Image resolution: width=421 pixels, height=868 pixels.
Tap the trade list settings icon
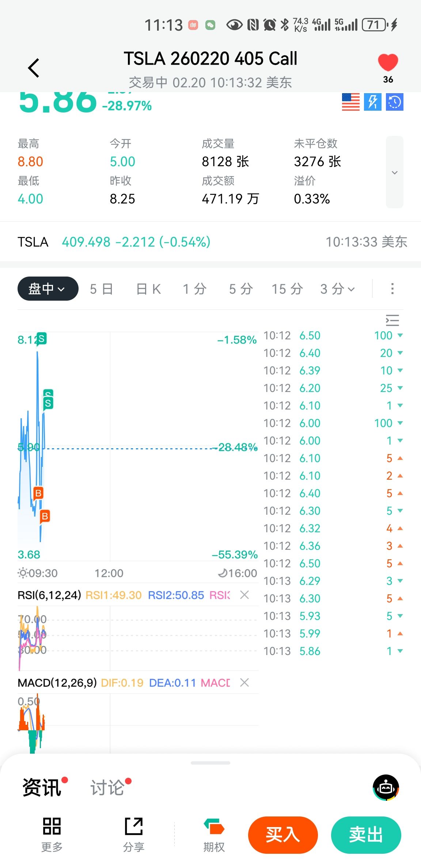click(x=392, y=320)
